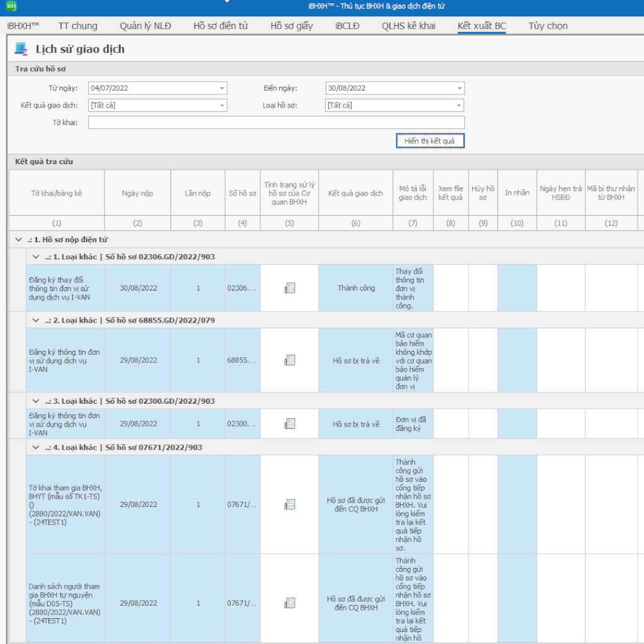Open processing status icon for record 02300

289,424
